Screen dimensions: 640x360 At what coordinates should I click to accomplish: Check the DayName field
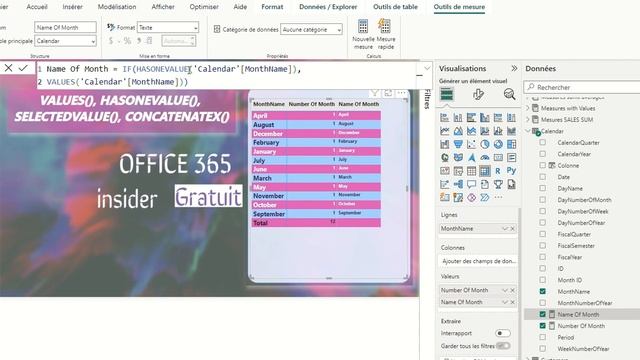(x=542, y=188)
